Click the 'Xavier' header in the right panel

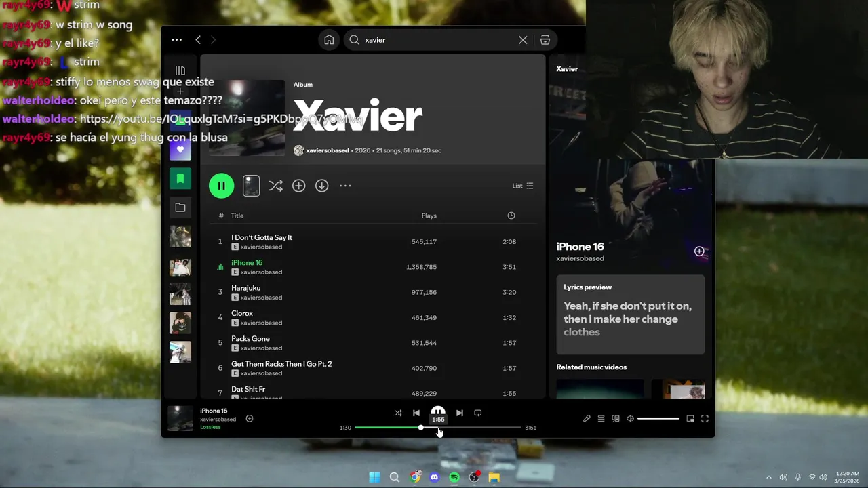[x=567, y=69]
